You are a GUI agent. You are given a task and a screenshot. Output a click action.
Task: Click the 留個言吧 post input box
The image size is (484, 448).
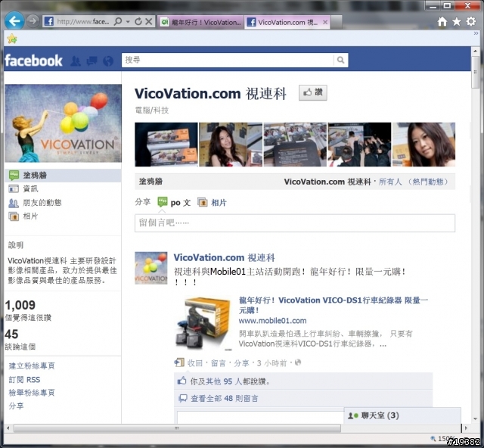pos(295,223)
